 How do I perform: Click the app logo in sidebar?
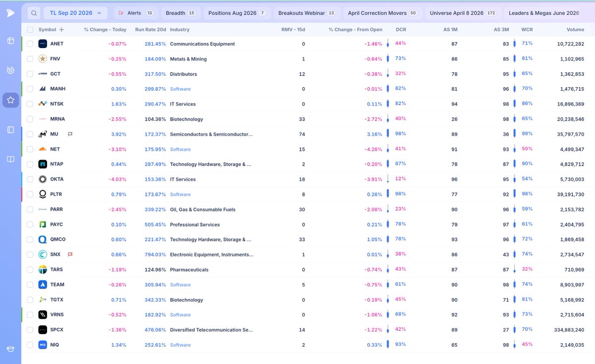[10, 13]
